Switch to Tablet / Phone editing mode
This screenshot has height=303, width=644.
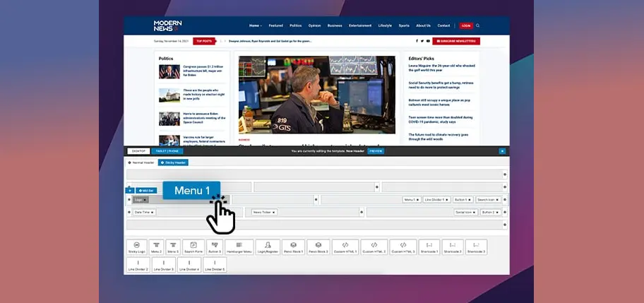click(167, 151)
